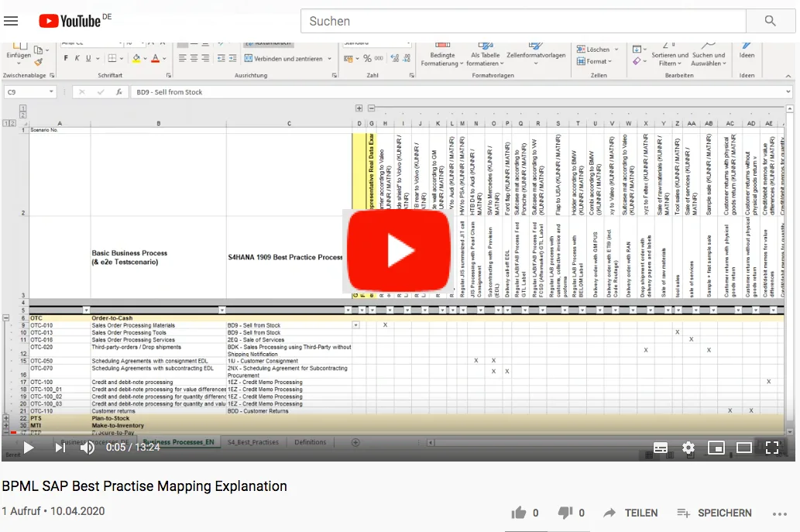Like the video with thumbs up
800x532 pixels.
pyautogui.click(x=518, y=513)
